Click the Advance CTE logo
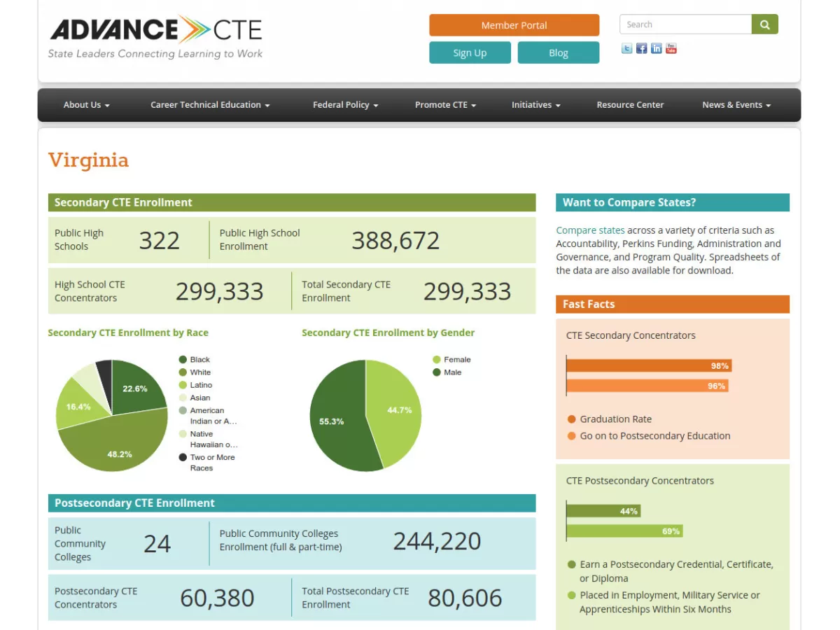The image size is (840, 630). (x=155, y=36)
